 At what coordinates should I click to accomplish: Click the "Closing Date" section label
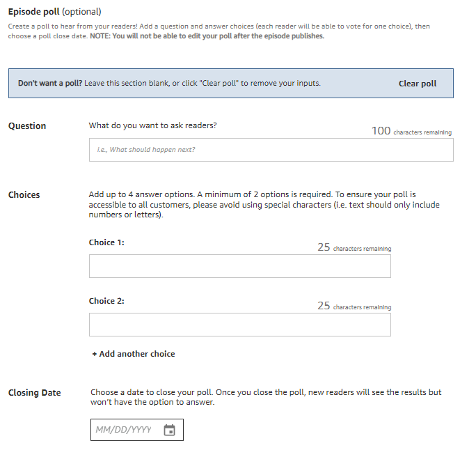click(x=35, y=393)
